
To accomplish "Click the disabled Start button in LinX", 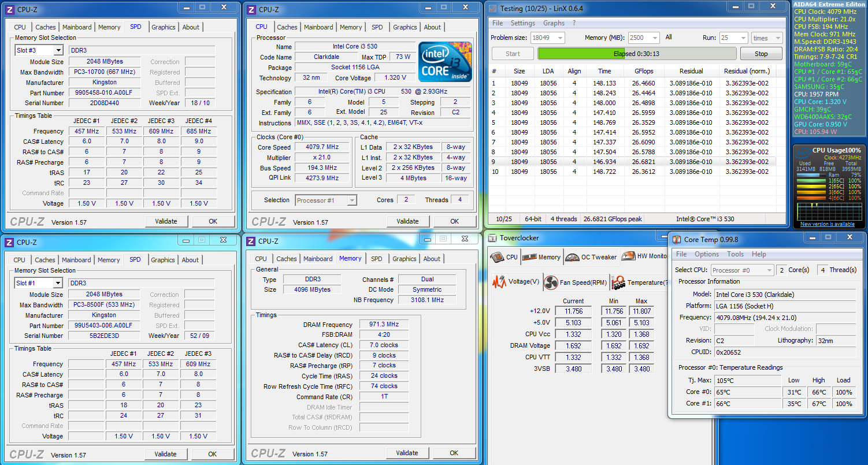I will 513,54.
